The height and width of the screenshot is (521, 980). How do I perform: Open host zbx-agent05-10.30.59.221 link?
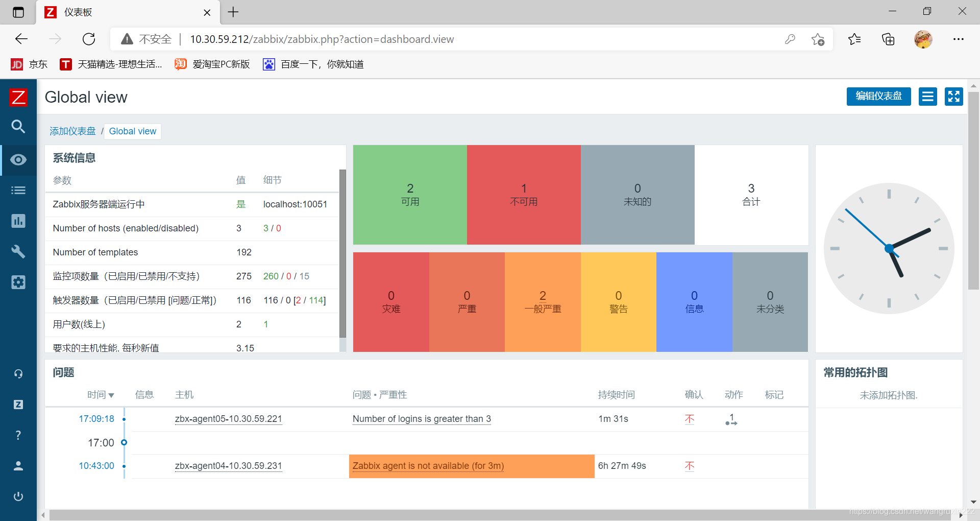(x=228, y=419)
